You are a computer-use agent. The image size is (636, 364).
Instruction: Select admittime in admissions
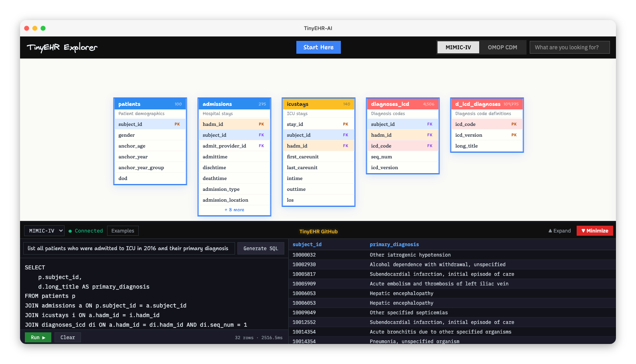[234, 157]
